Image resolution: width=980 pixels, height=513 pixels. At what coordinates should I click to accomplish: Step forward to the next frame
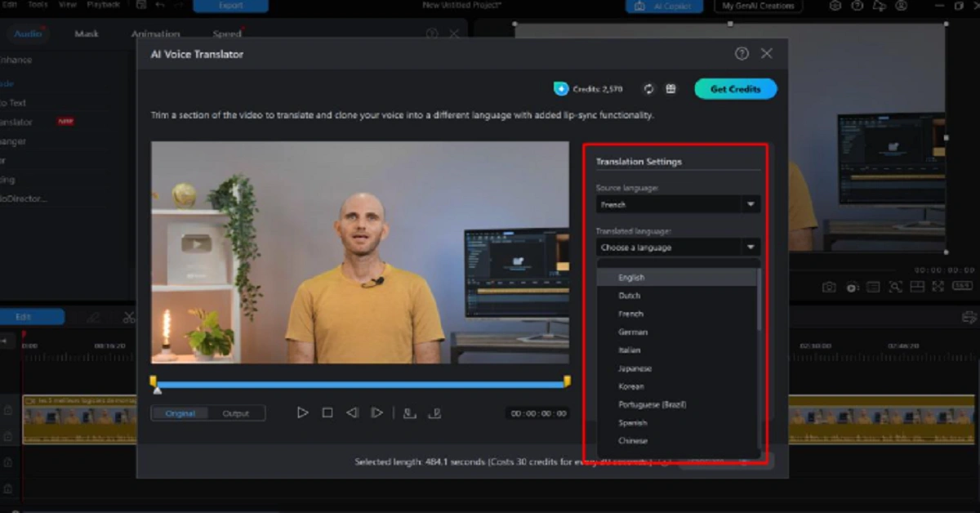(x=376, y=413)
